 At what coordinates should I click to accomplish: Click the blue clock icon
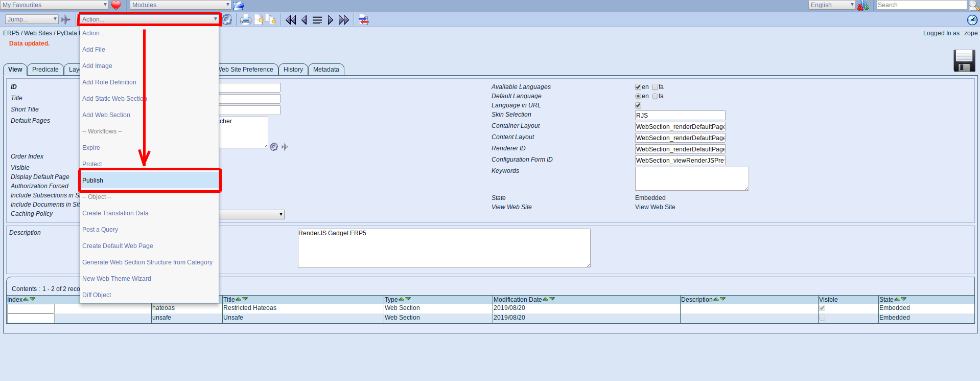click(972, 20)
